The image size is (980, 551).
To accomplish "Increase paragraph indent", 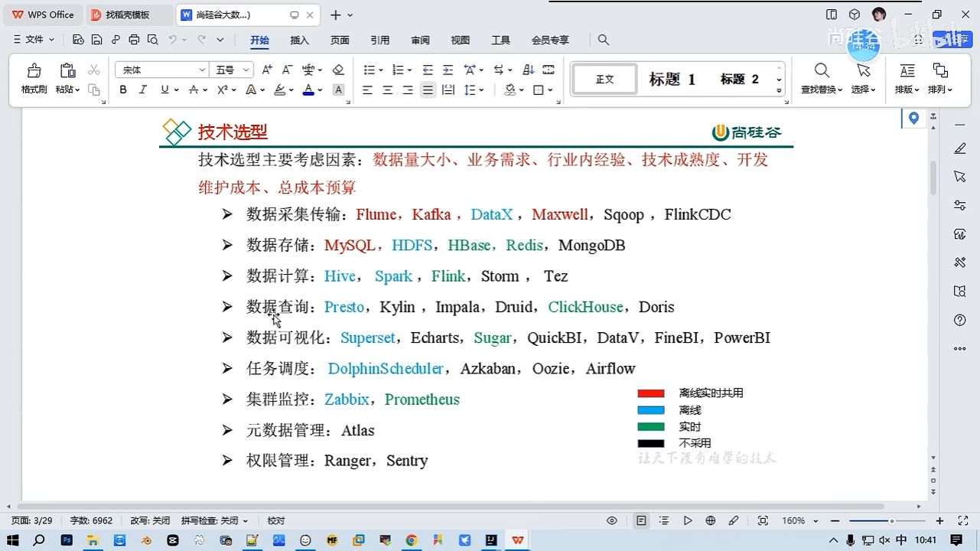I will (448, 70).
